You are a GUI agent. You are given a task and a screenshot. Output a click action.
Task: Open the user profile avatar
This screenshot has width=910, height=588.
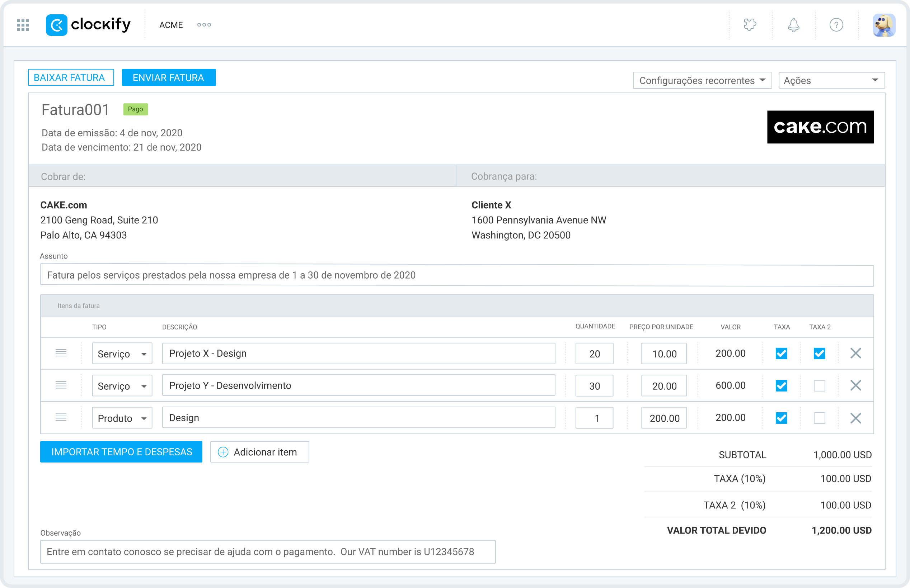[884, 25]
